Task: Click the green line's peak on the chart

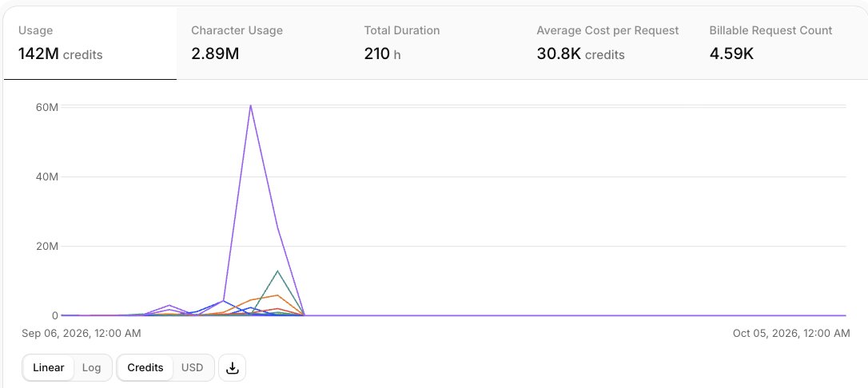Action: pos(277,271)
